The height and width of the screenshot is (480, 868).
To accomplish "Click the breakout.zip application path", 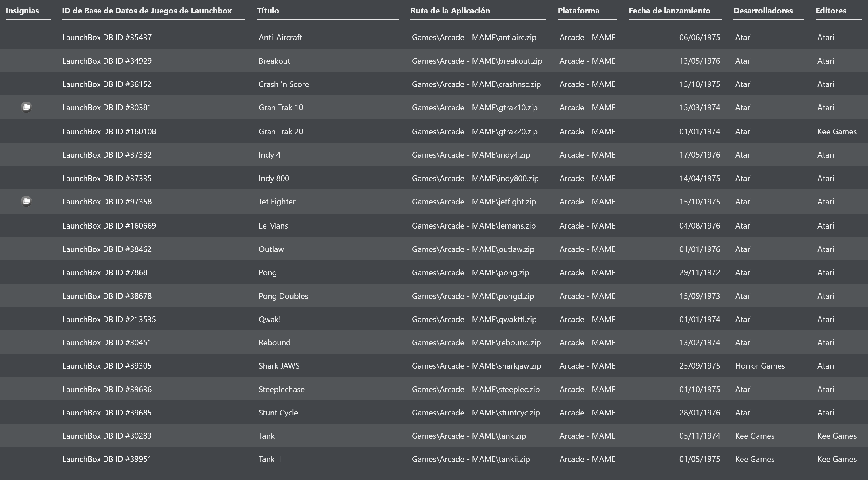I will pyautogui.click(x=477, y=61).
